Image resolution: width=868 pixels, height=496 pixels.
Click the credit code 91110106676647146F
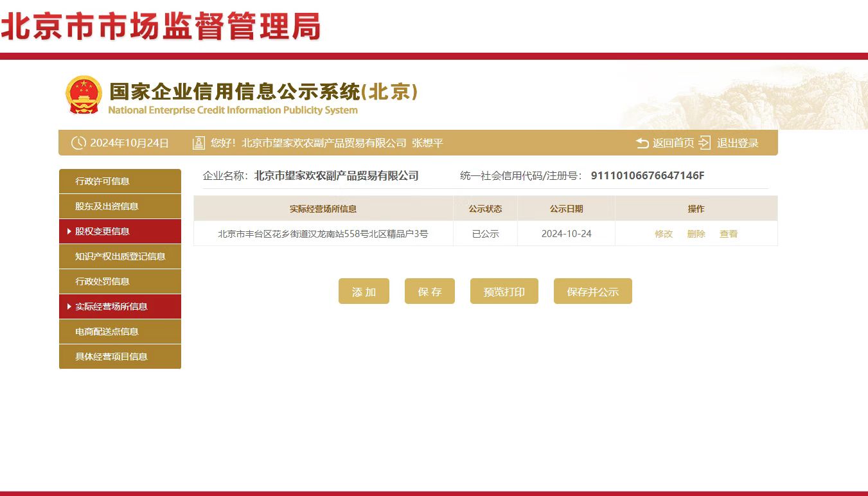[x=648, y=175]
